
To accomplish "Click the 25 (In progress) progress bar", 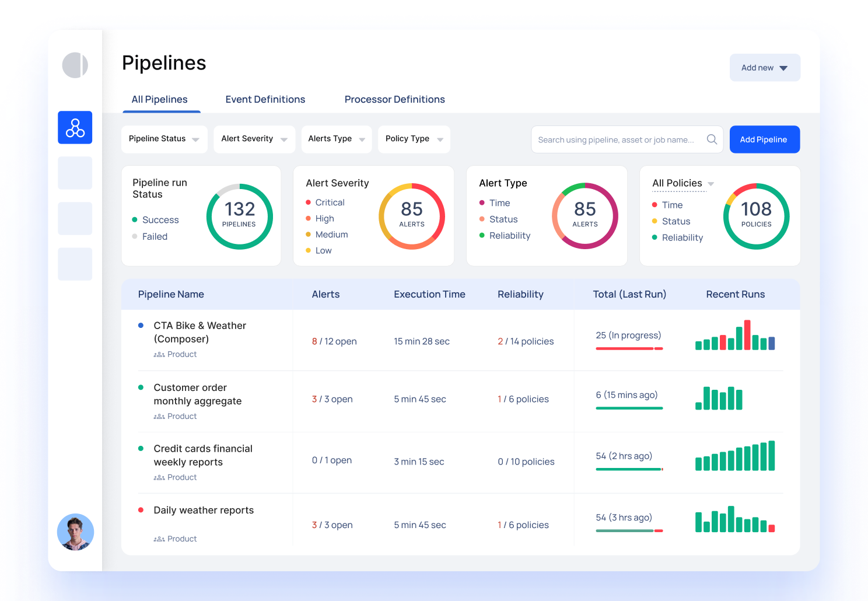I will (x=629, y=348).
